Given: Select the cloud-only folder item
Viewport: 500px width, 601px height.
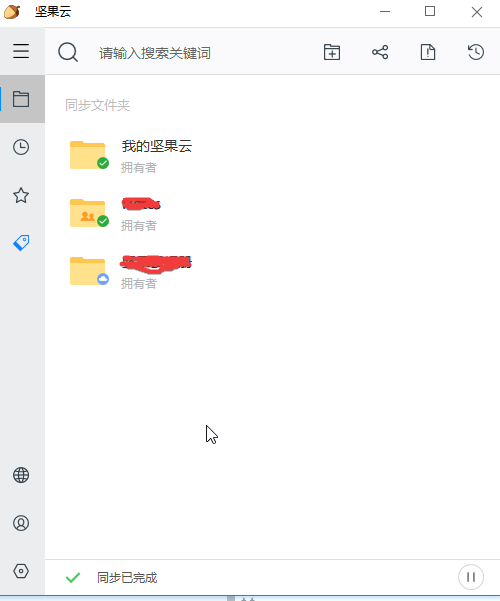Looking at the screenshot, I should (x=130, y=271).
